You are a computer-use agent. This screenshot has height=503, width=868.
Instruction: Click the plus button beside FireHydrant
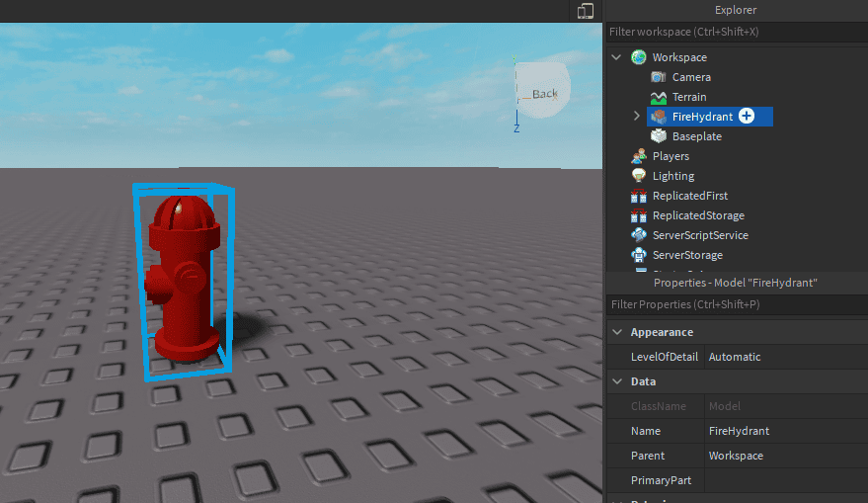[747, 116]
